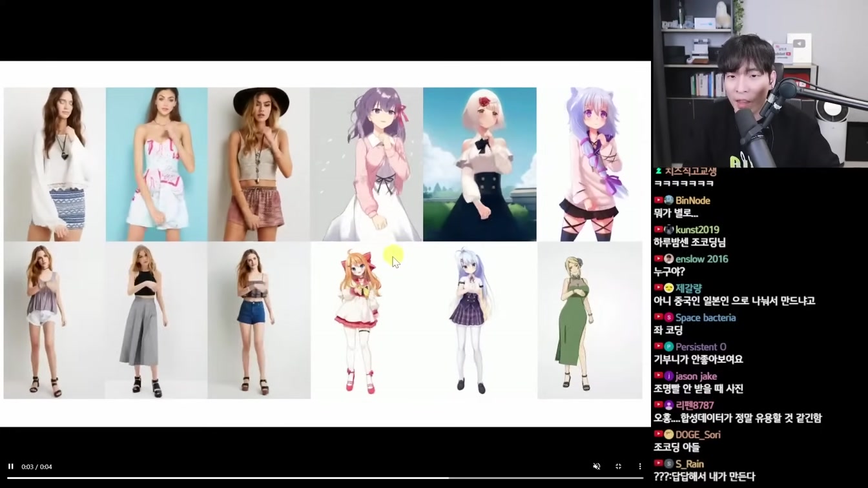Click jason jake's avatar icon

pos(669,376)
